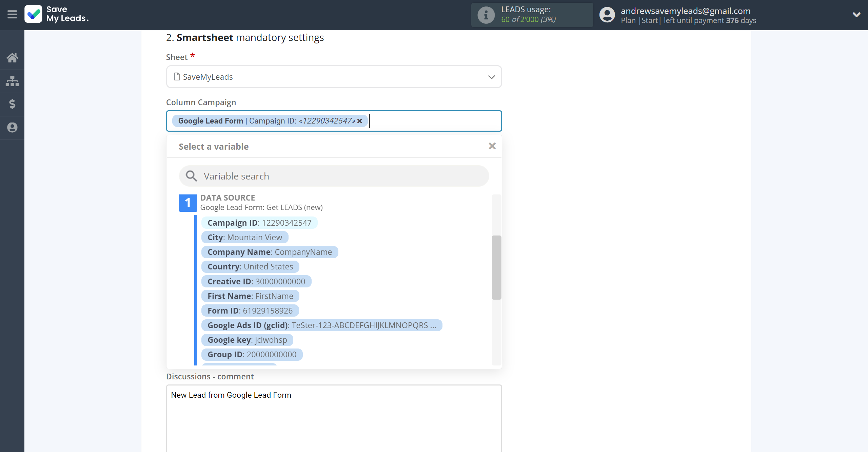Open the Sheet dropdown SaveMyLeads
868x452 pixels.
[x=334, y=77]
